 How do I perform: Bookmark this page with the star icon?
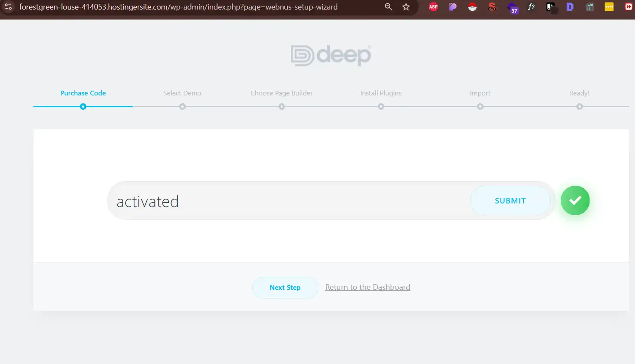coord(406,7)
